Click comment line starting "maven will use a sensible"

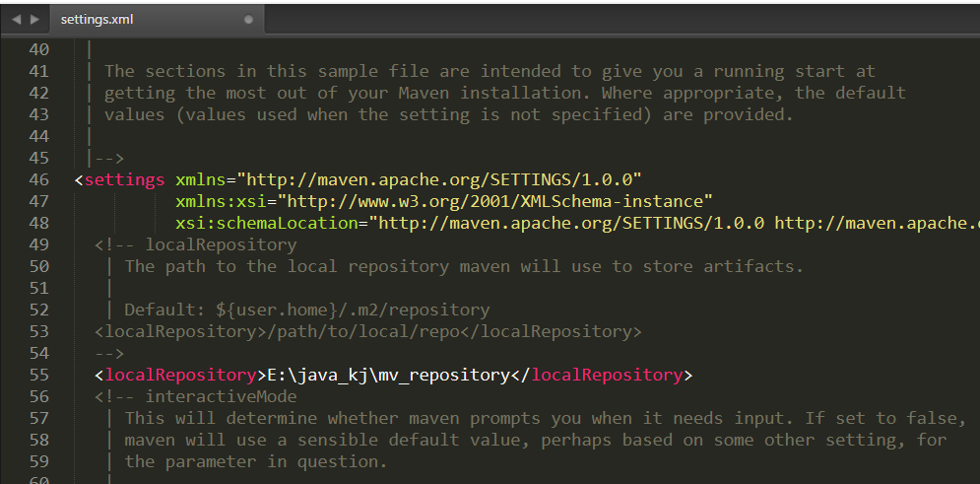point(536,441)
